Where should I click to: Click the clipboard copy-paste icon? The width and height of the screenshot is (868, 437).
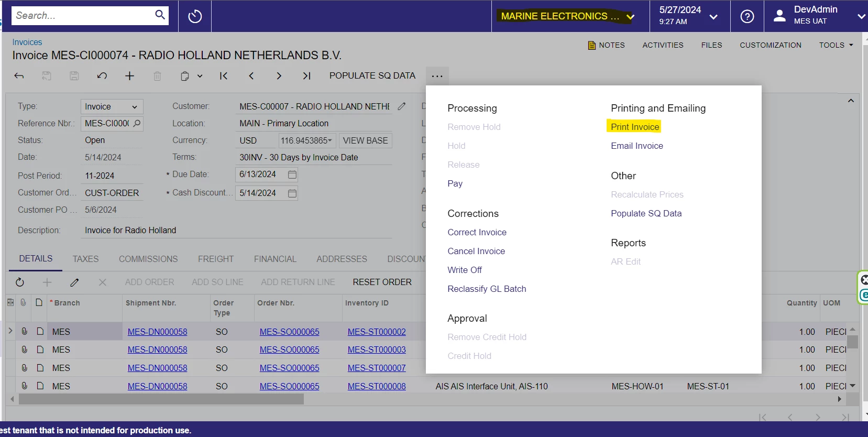(x=185, y=76)
